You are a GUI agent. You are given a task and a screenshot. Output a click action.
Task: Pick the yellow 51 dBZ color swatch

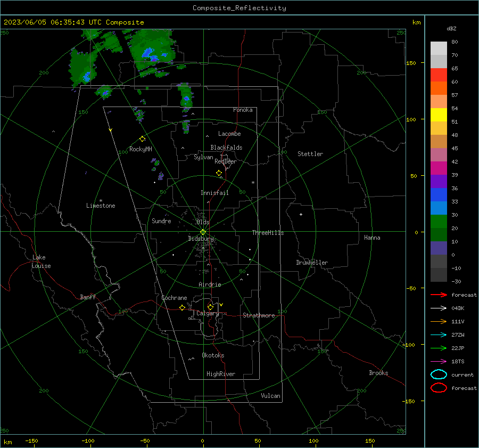[439, 115]
